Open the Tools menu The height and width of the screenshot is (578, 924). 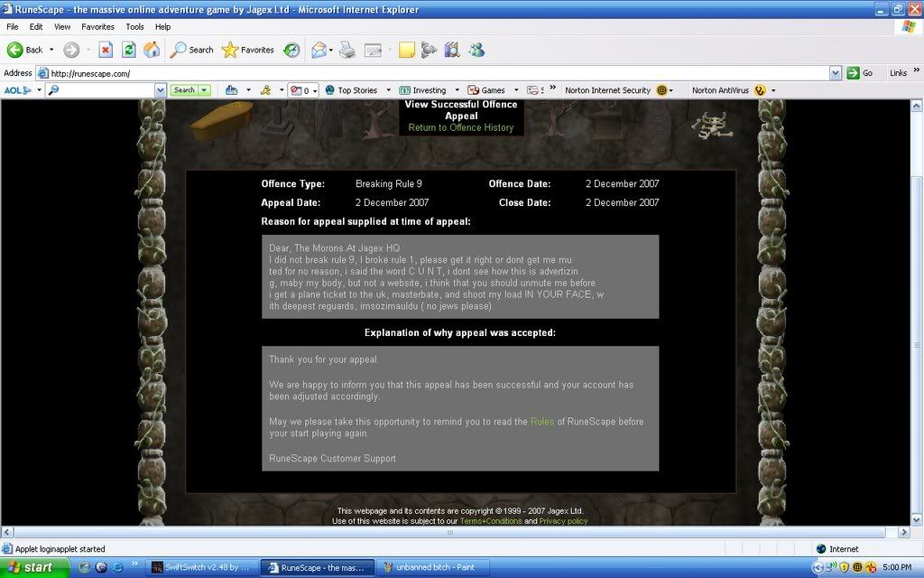coord(134,26)
